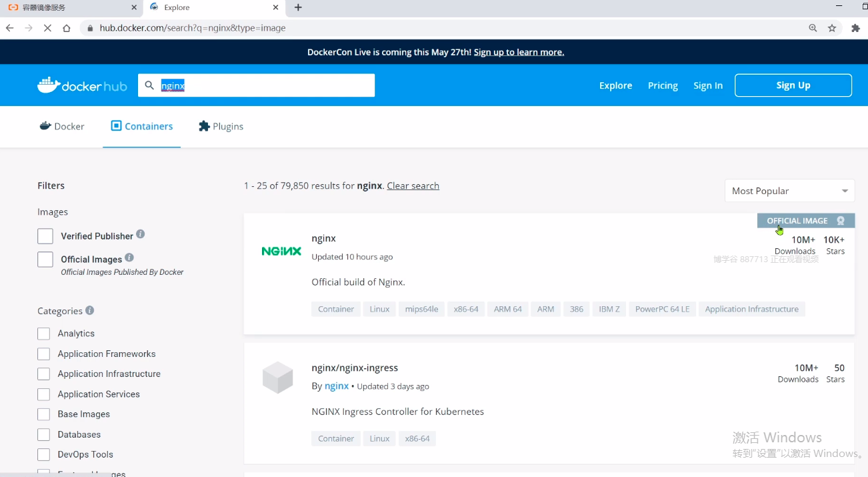Screen dimensions: 868x477
Task: Open Pricing in the top navigation
Action: [x=663, y=85]
